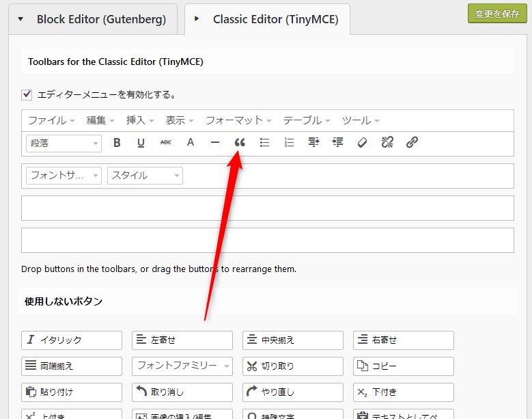This screenshot has height=419, width=532.
Task: Open the 段落 format dropdown
Action: (x=64, y=143)
